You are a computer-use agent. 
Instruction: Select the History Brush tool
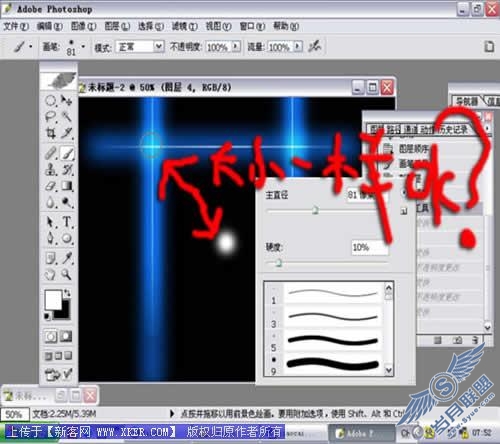[x=67, y=170]
